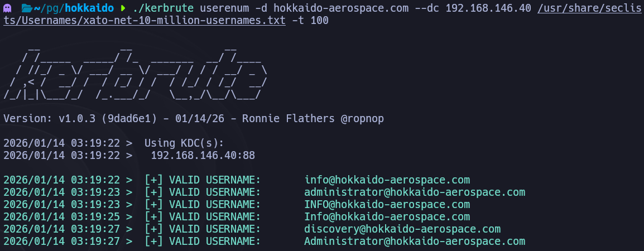
Task: Click the Kerbrute ASCII art banner
Action: pos(137,73)
